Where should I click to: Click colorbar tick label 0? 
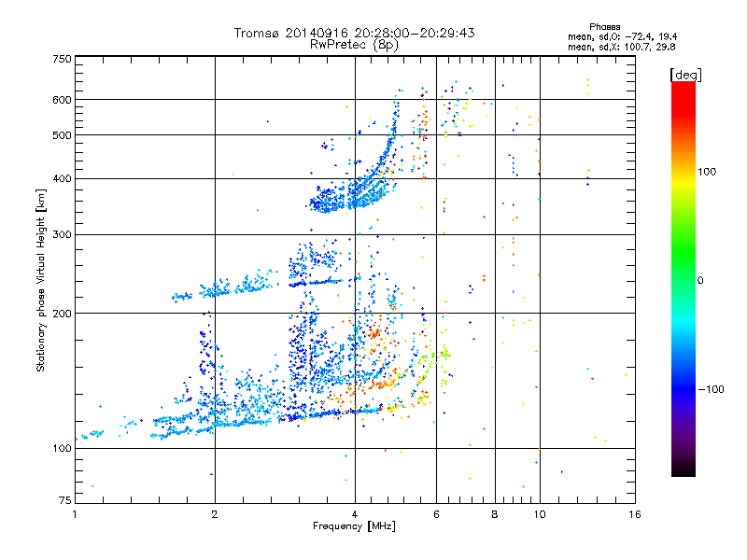point(700,281)
